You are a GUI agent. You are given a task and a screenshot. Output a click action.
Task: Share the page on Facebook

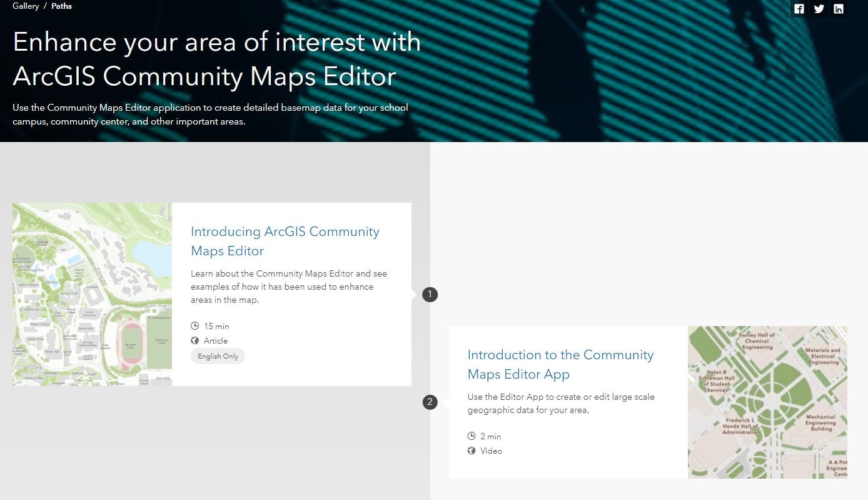tap(799, 9)
